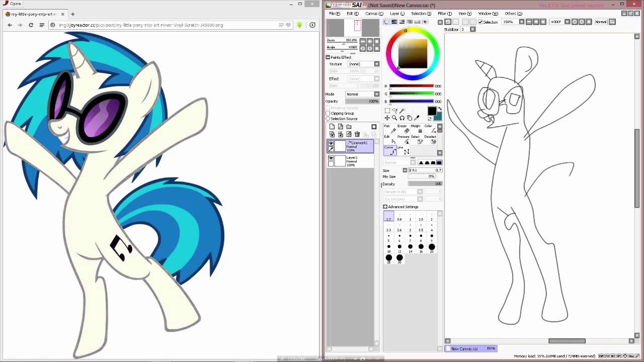The width and height of the screenshot is (644, 362).
Task: Activate the Move layer tool
Action: point(387,118)
